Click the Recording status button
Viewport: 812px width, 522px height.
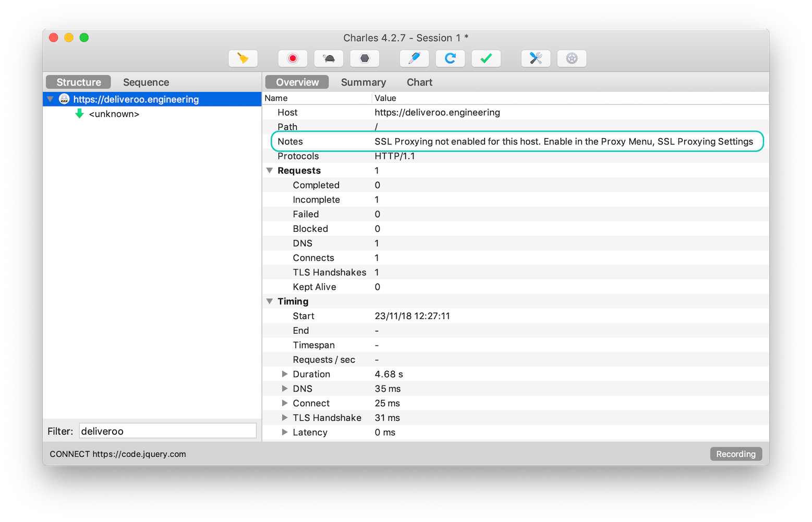tap(736, 454)
